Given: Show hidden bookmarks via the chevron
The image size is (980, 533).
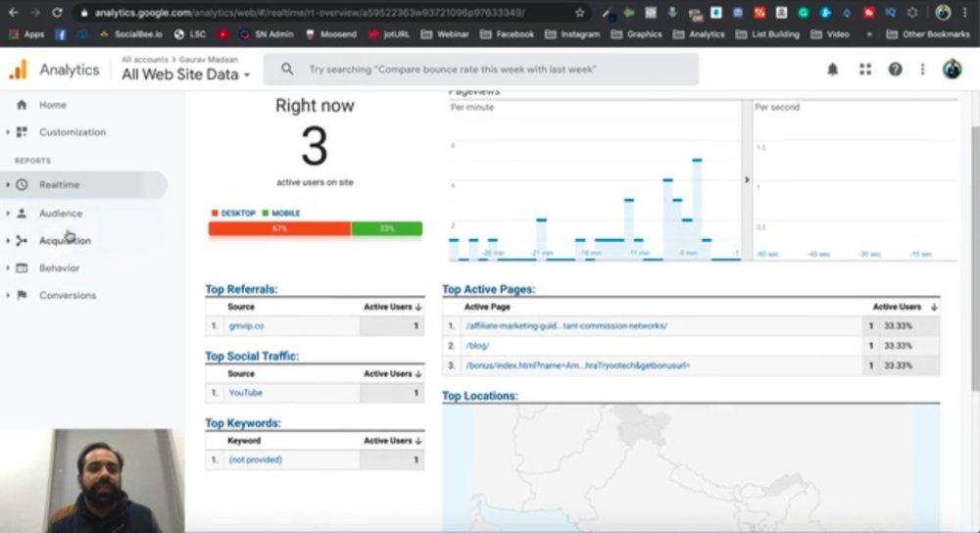Looking at the screenshot, I should 868,34.
